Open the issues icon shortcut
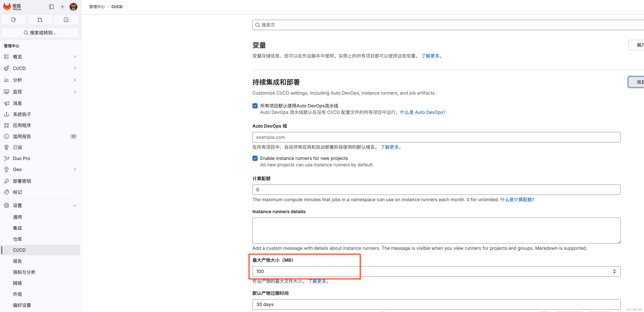 click(14, 20)
